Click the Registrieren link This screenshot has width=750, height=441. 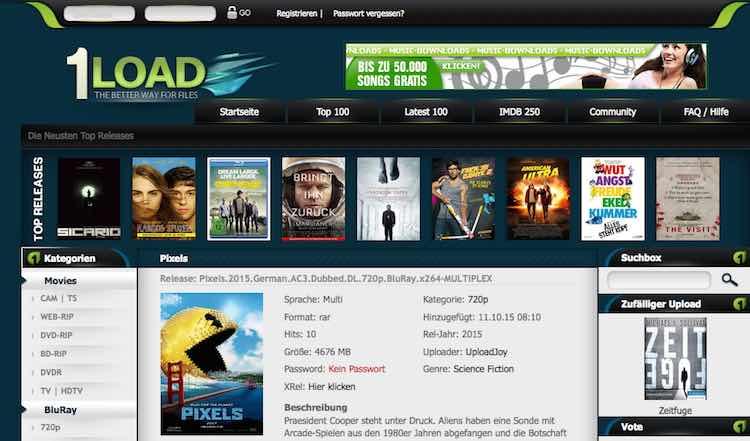pyautogui.click(x=297, y=13)
